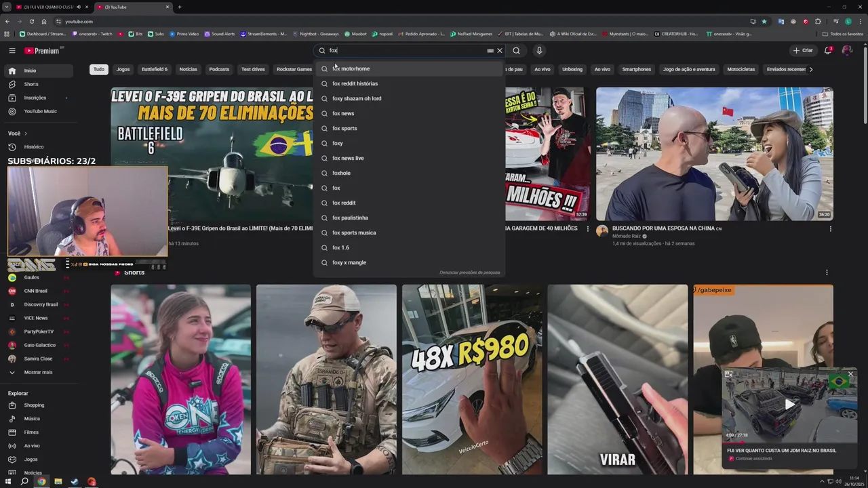868x488 pixels.
Task: Select the Test drives filter chip
Action: click(253, 69)
